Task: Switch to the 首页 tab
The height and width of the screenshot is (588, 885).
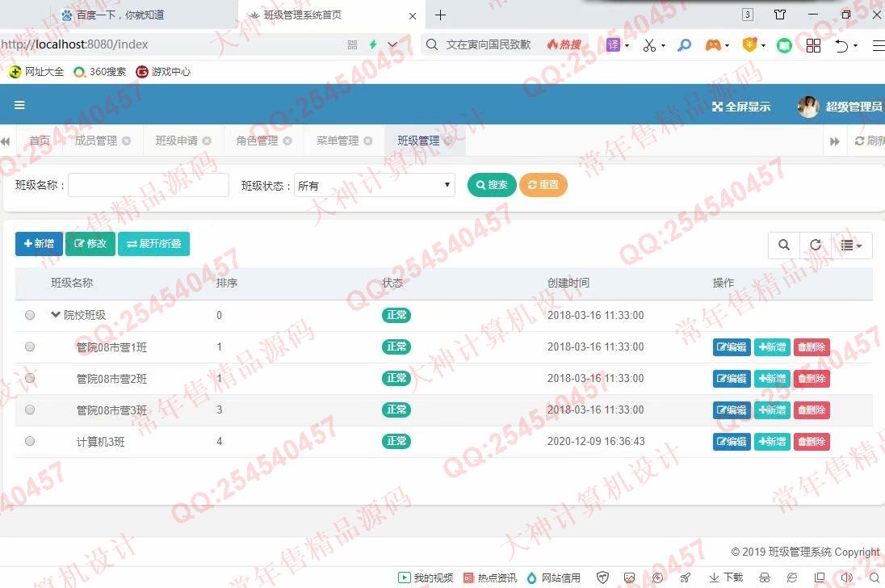Action: point(40,141)
